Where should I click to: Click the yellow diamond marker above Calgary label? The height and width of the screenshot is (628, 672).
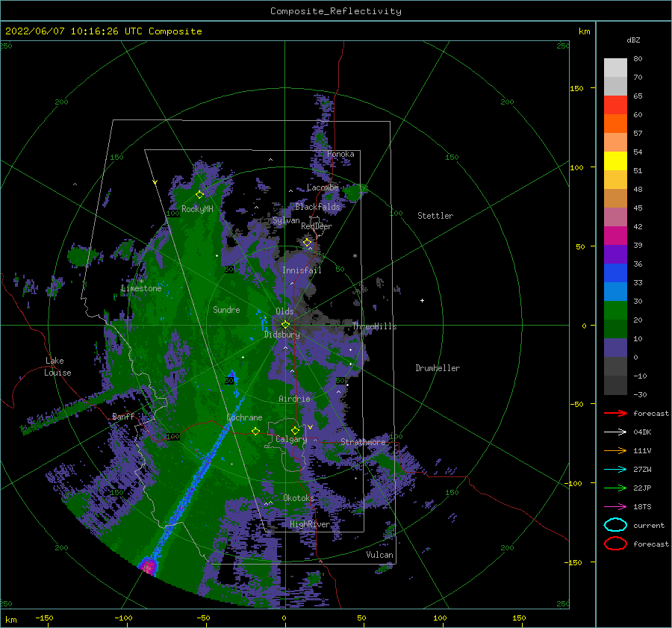click(295, 430)
